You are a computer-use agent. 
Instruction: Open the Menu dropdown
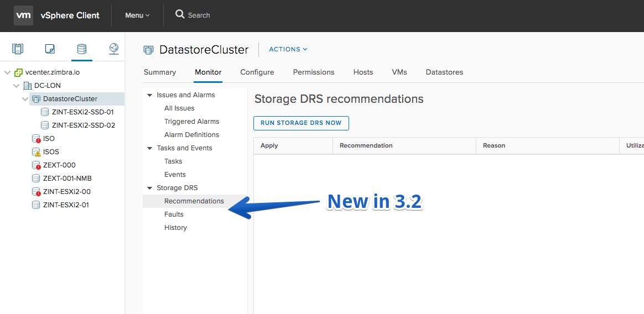click(x=137, y=15)
